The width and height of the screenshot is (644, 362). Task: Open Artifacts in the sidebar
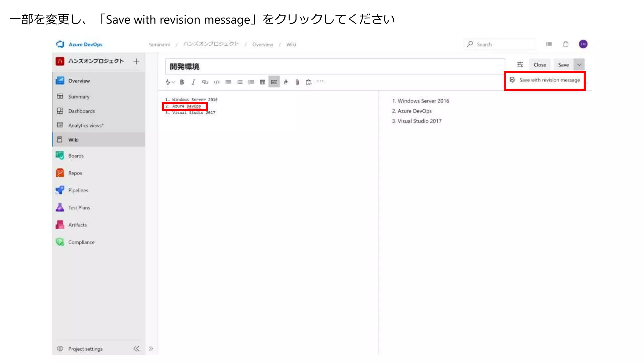click(x=98, y=225)
